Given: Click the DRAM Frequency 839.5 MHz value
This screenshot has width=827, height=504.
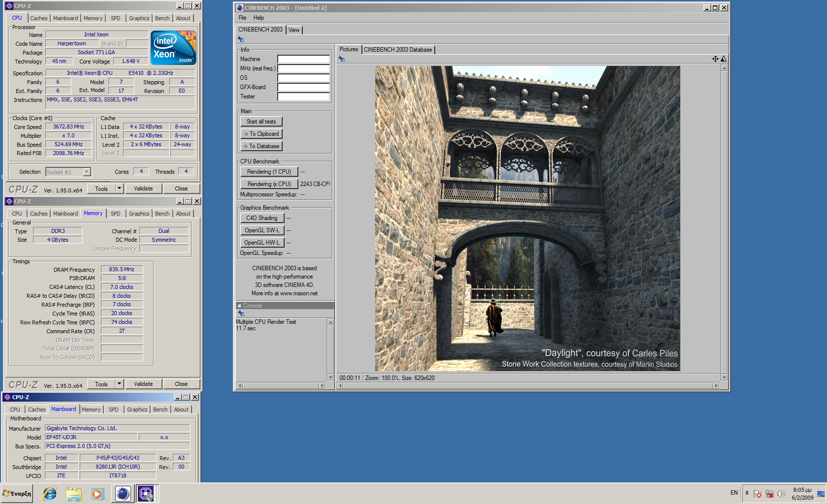Looking at the screenshot, I should pos(122,269).
